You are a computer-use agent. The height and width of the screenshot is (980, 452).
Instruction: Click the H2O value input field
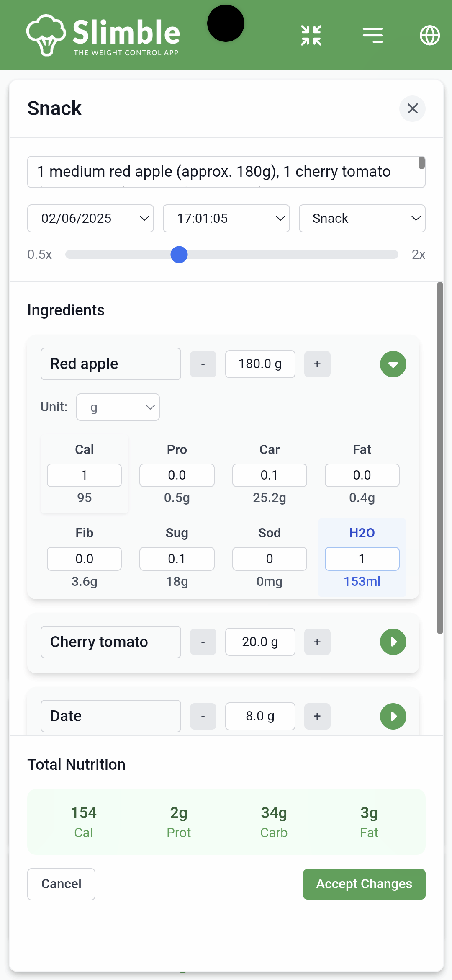coord(362,559)
